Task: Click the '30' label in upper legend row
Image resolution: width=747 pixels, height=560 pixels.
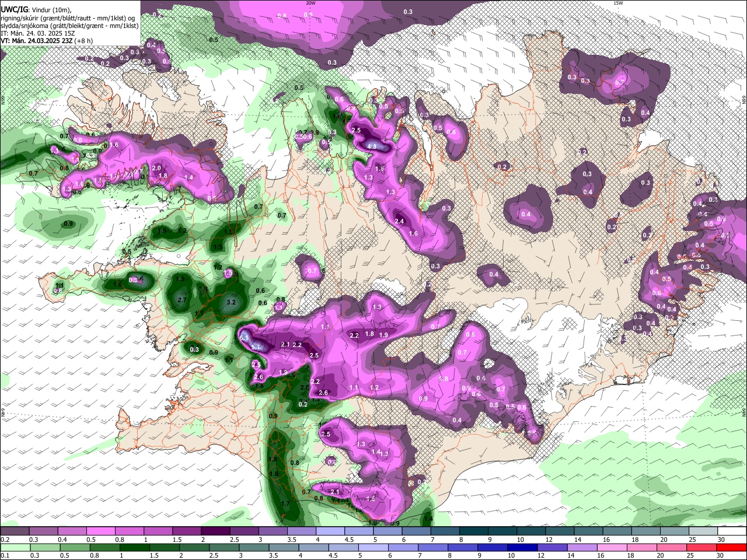Action: 721,540
